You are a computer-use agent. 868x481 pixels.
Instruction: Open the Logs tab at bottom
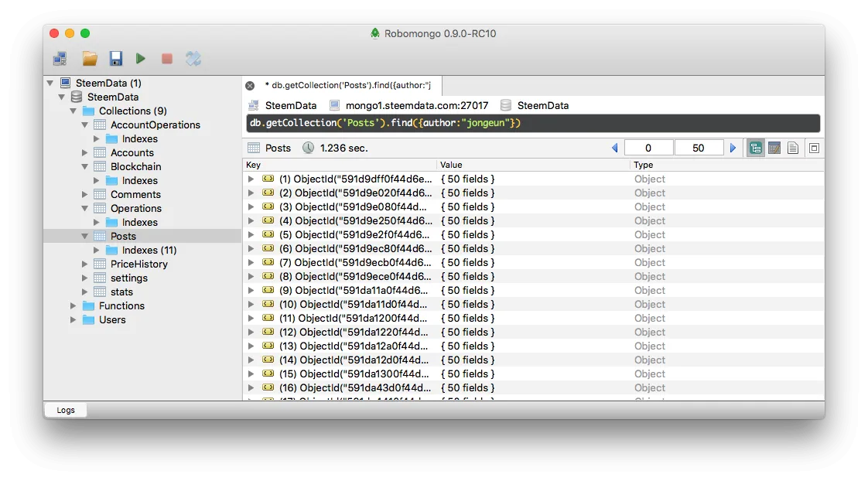pyautogui.click(x=65, y=410)
